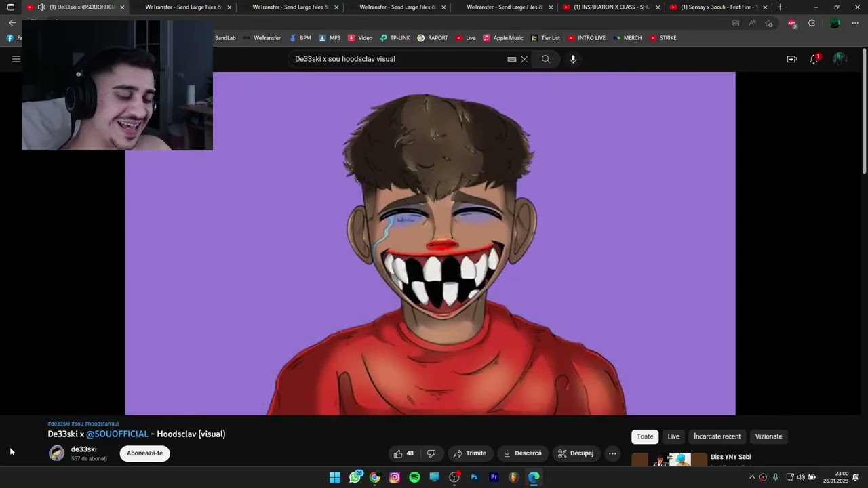Open tab actions menu icon
Image resolution: width=868 pixels, height=488 pixels.
click(x=10, y=7)
